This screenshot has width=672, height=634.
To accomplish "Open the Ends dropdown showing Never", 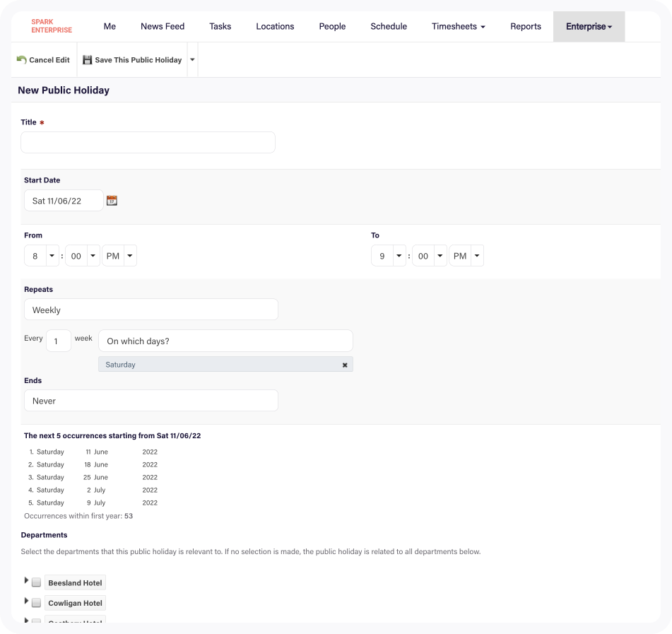I will [x=151, y=400].
